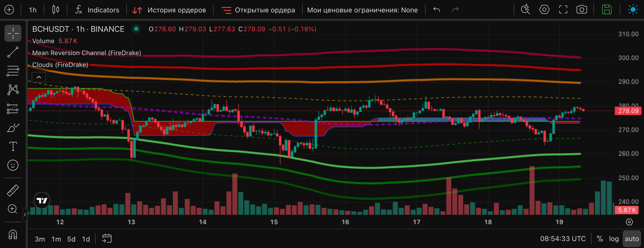Show Открытые ордера
The image size is (644, 248).
coord(258,10)
